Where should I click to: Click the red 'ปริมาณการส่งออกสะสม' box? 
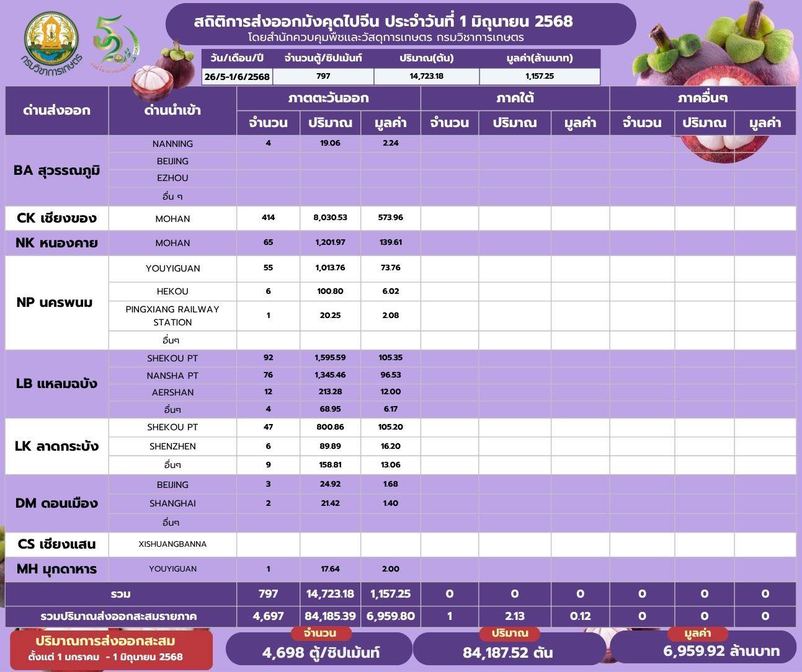click(x=112, y=649)
